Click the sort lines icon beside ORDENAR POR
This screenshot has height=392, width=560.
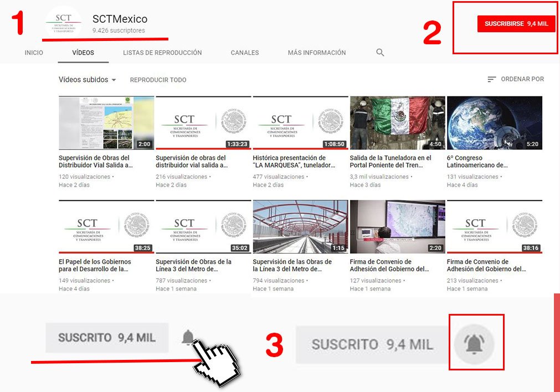coord(492,79)
